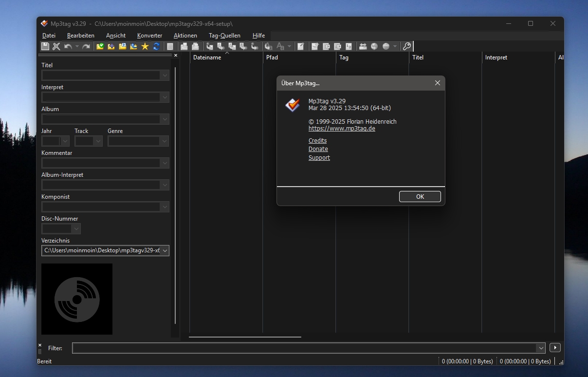The height and width of the screenshot is (377, 588).
Task: Sort by the Interpret column header
Action: point(518,57)
